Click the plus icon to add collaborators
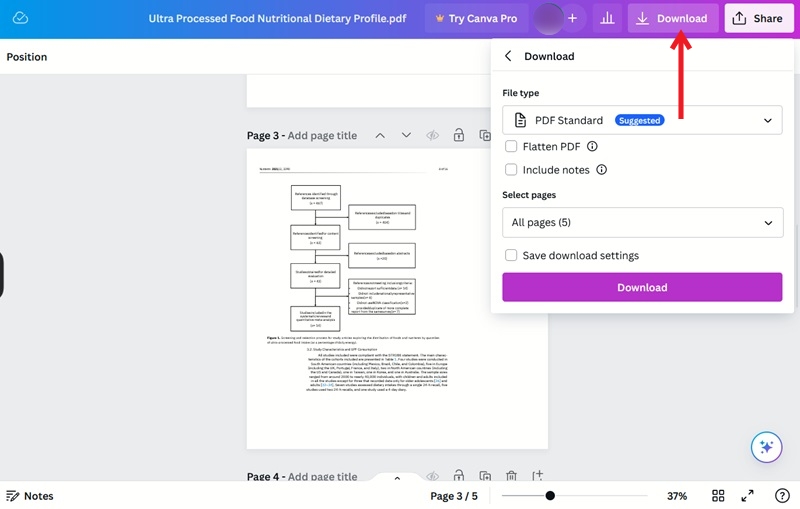The image size is (800, 509). 572,18
